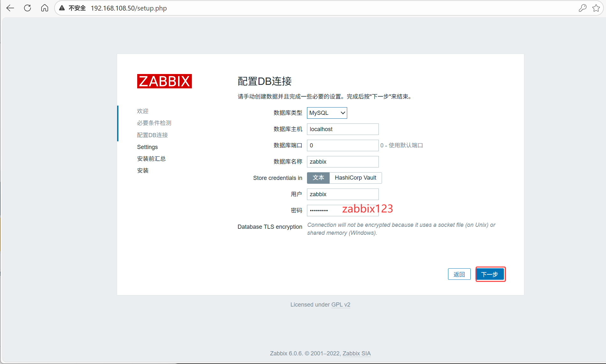The image size is (606, 364).
Task: Select the HashiCorp Vault storage option
Action: pos(355,178)
